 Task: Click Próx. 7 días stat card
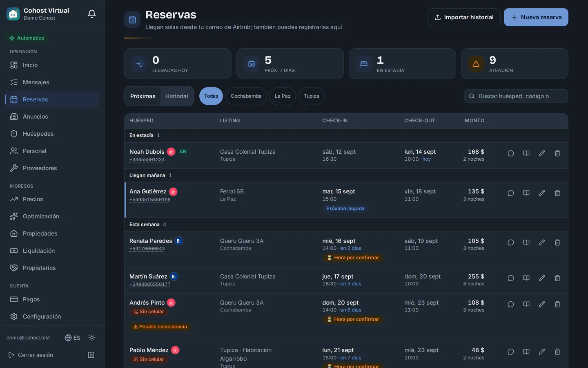click(x=290, y=64)
